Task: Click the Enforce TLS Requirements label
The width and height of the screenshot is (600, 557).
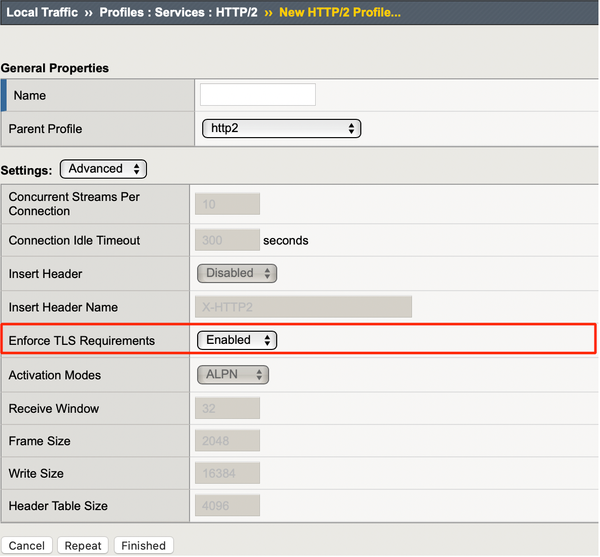Action: pos(82,341)
